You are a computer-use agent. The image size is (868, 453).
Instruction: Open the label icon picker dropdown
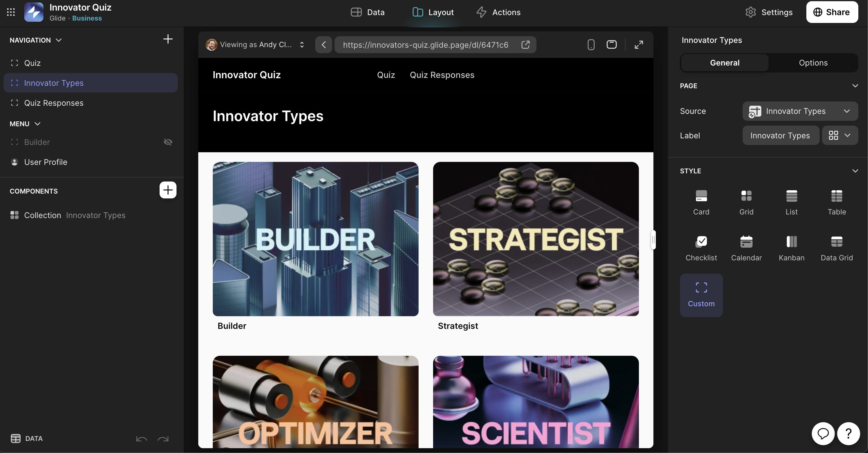click(x=840, y=135)
